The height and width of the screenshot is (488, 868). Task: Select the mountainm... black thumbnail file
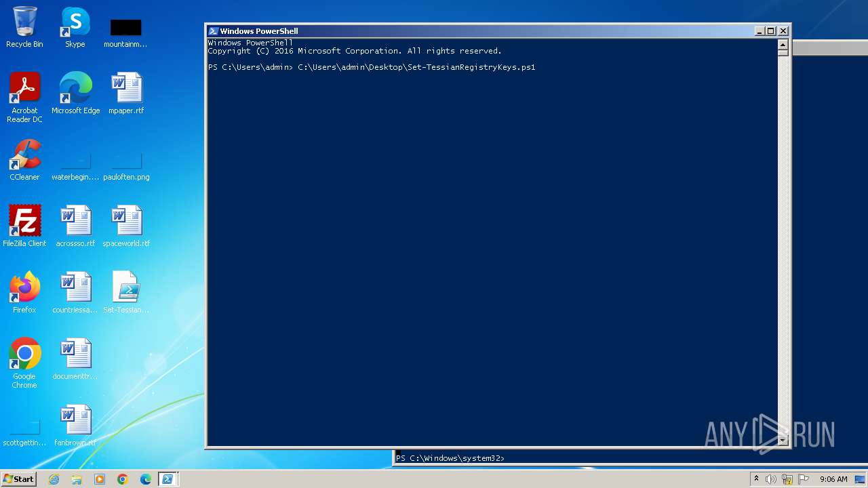click(x=125, y=33)
